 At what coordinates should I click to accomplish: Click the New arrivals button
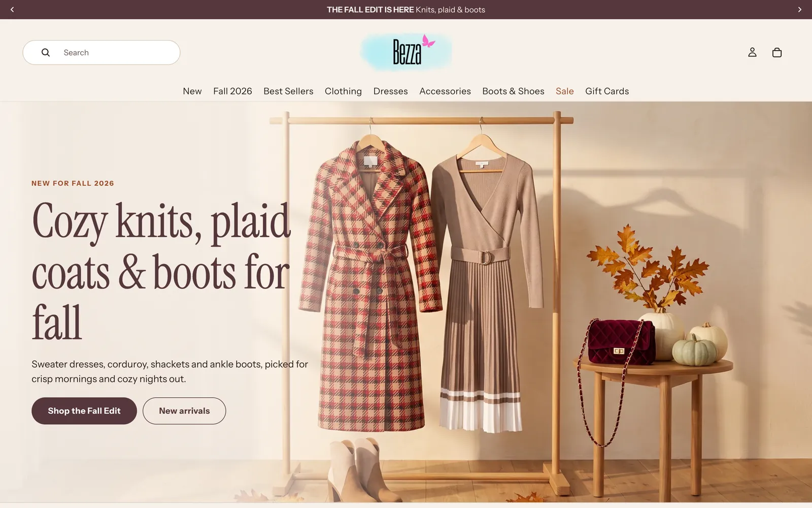(184, 411)
